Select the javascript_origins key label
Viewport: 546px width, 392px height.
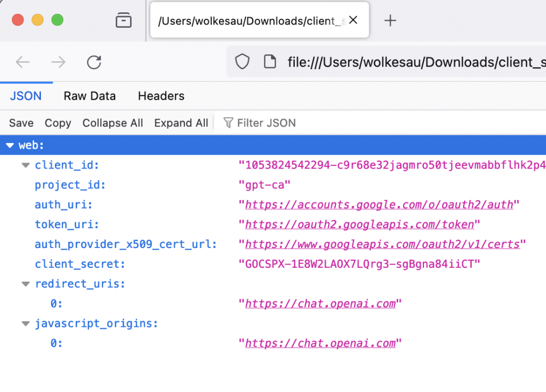(97, 324)
